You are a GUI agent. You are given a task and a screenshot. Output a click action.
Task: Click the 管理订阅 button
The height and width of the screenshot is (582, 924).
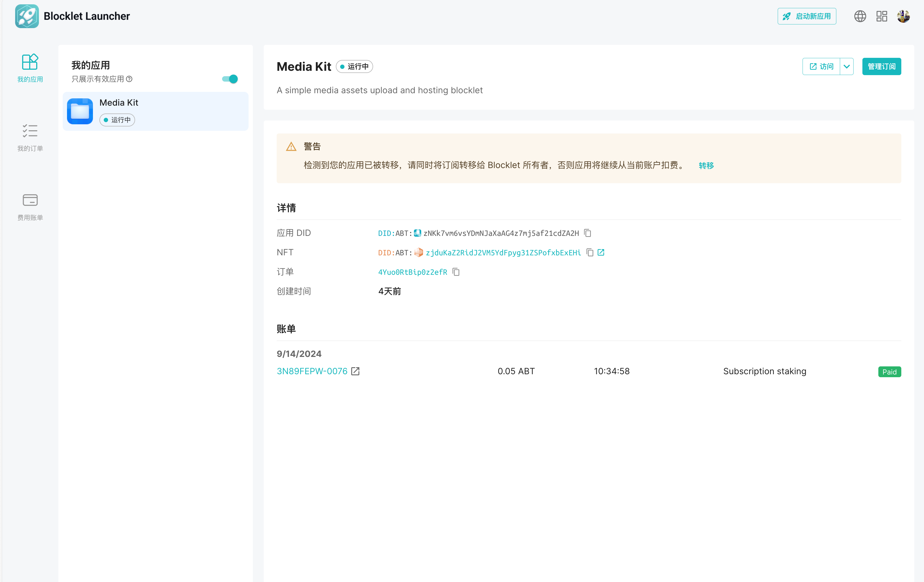[881, 66]
